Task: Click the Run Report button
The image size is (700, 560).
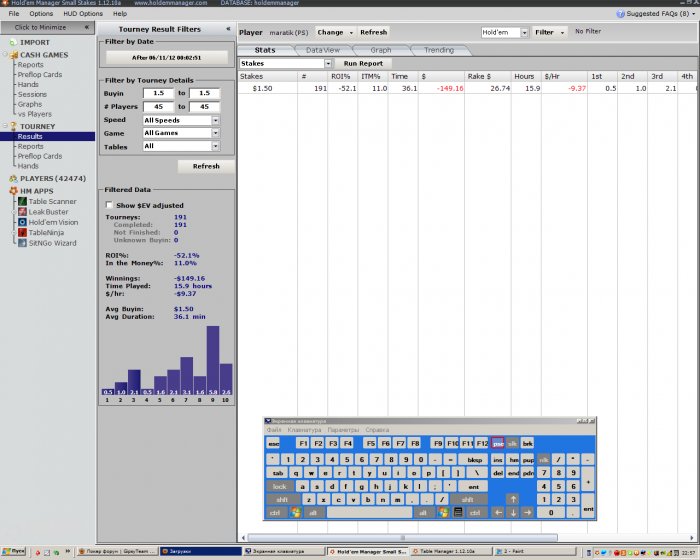Action: pos(363,63)
